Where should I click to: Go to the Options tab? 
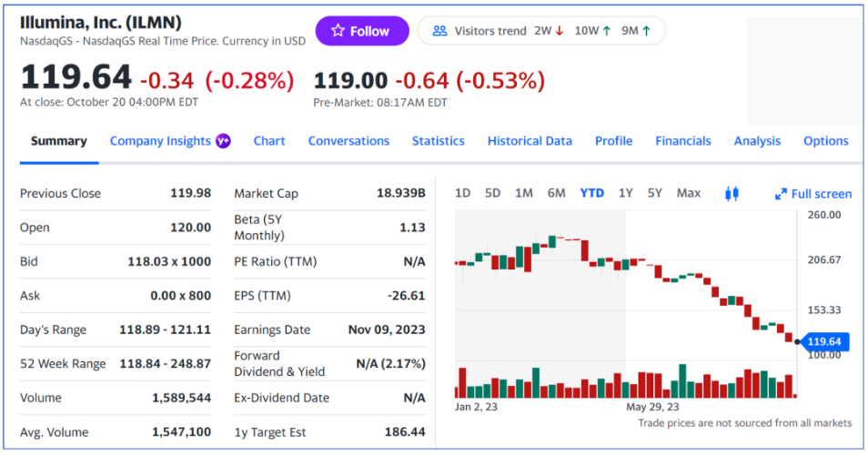[x=825, y=141]
